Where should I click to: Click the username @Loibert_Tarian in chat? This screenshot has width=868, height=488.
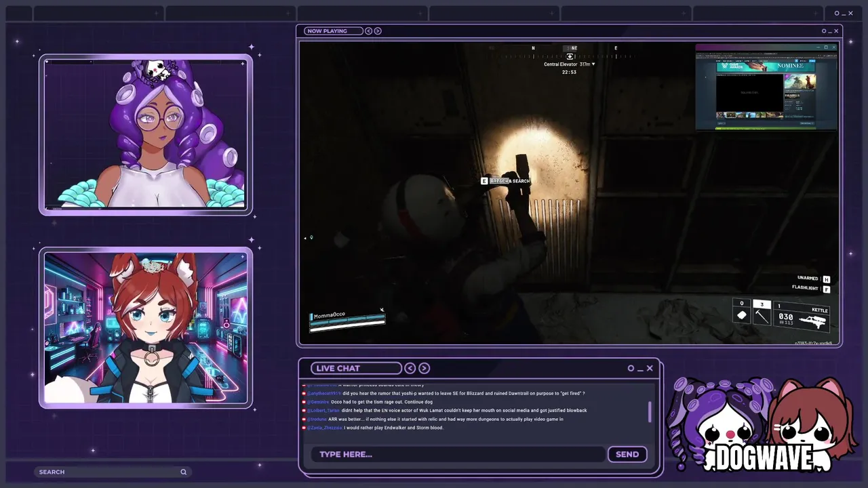coord(323,410)
